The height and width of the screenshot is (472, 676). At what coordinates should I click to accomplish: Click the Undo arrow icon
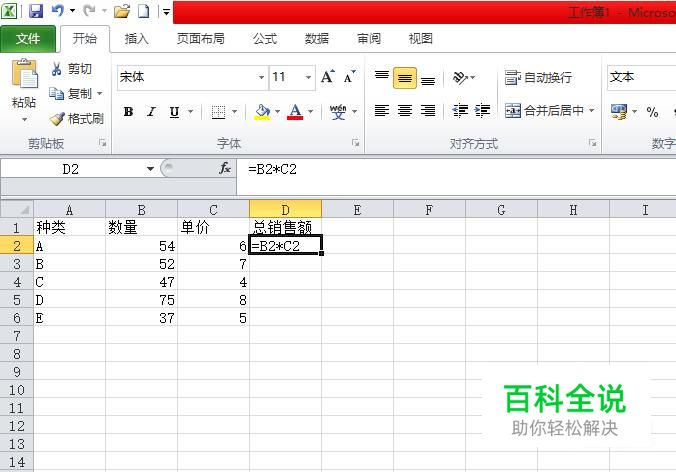58,10
